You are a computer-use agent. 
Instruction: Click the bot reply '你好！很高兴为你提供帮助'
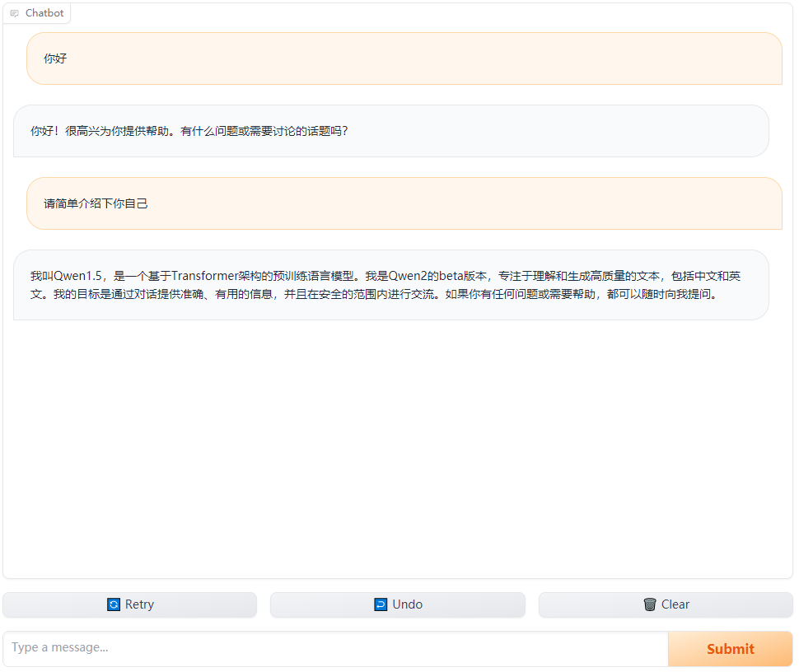(390, 131)
